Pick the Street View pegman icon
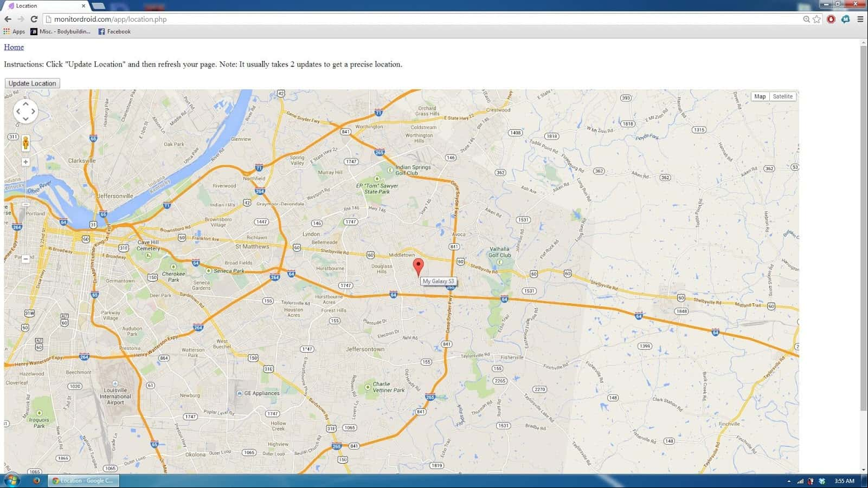Viewport: 868px width, 488px height. 25,144
